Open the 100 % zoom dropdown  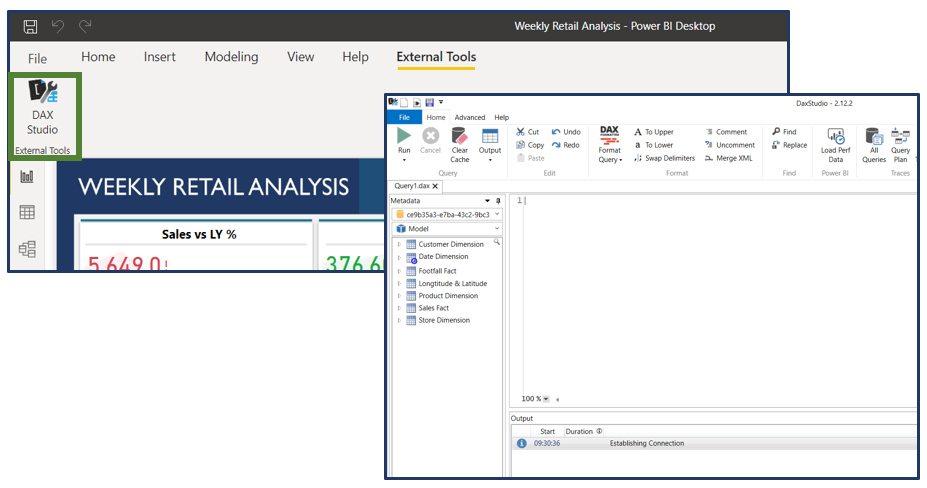pos(546,399)
